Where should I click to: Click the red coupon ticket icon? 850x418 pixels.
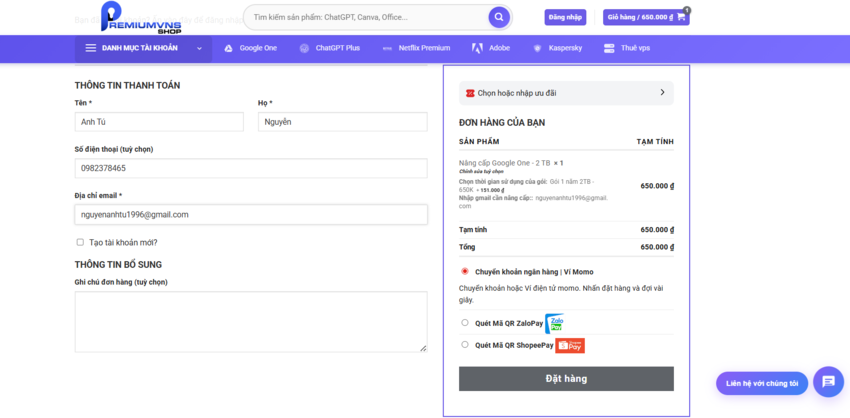[x=470, y=93]
